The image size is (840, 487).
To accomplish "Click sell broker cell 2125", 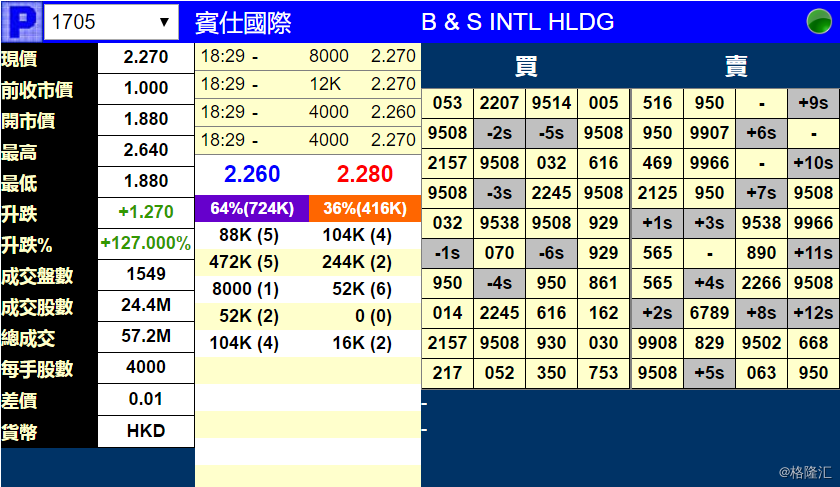I will tap(657, 193).
